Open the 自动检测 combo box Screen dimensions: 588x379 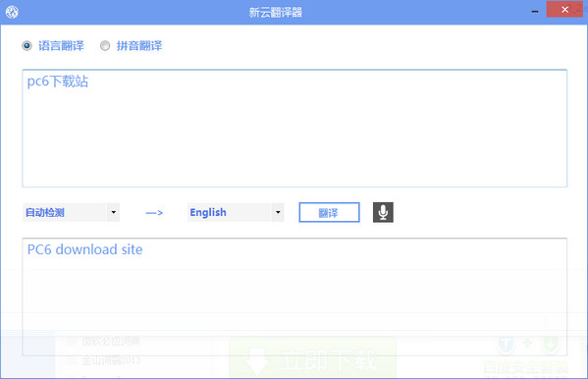[x=71, y=212]
